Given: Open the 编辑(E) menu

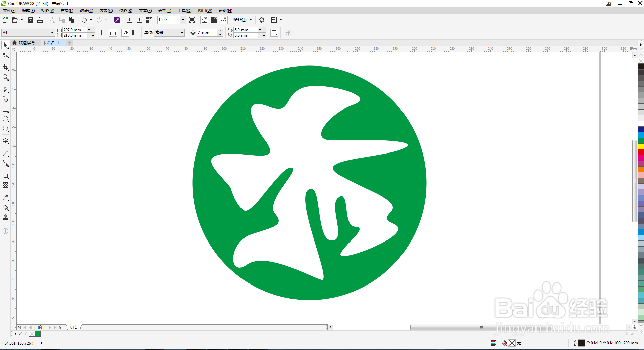Looking at the screenshot, I should click(x=28, y=11).
